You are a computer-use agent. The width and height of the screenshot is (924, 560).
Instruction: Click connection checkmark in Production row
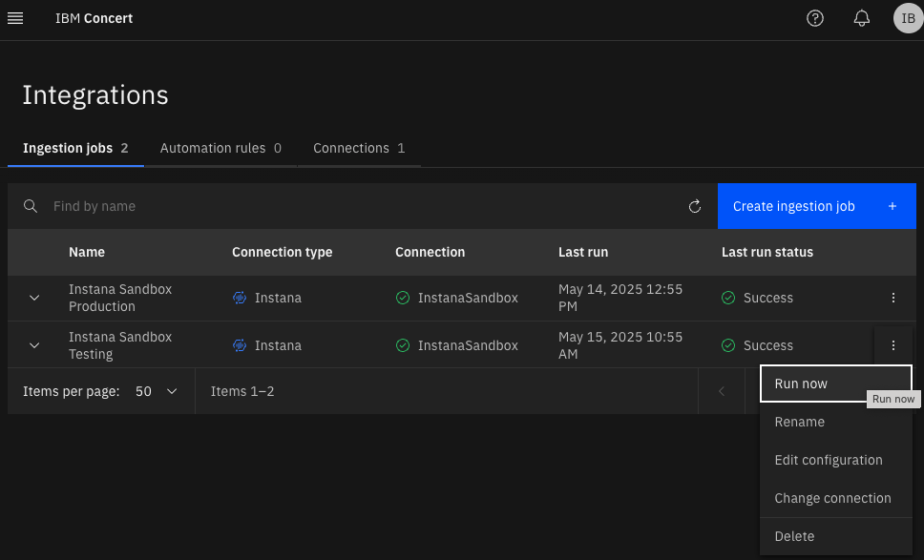(x=403, y=298)
